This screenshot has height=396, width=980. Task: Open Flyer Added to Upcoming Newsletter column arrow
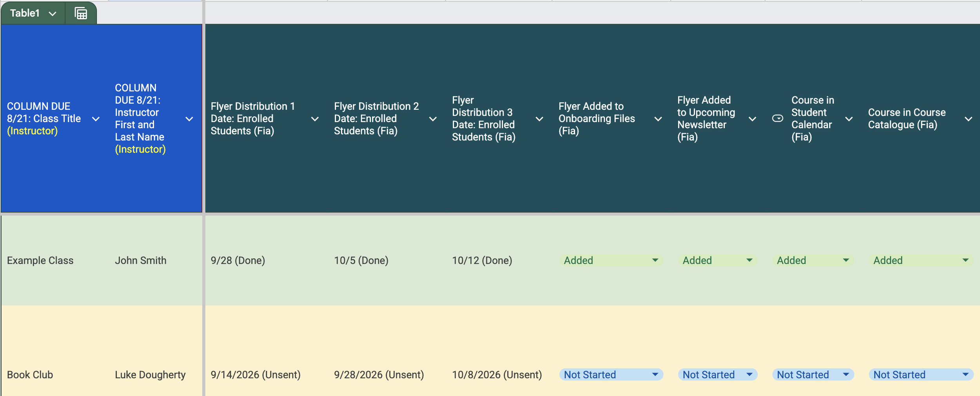[x=752, y=119]
